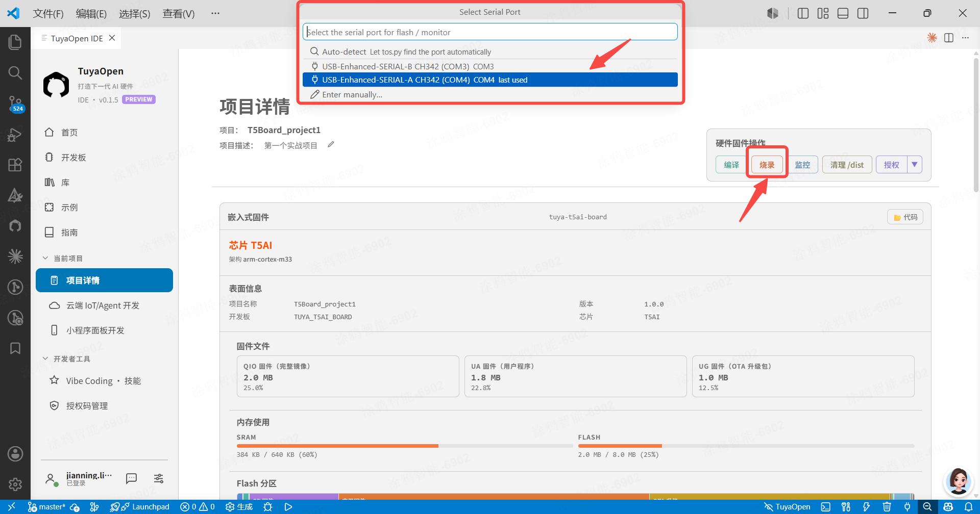Open the Extensions view
Image resolution: width=980 pixels, height=514 pixels.
[15, 165]
